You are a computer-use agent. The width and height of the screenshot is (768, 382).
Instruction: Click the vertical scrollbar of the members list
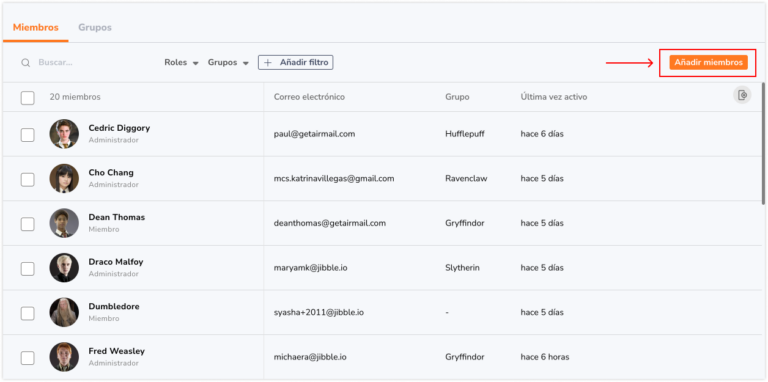tap(763, 143)
